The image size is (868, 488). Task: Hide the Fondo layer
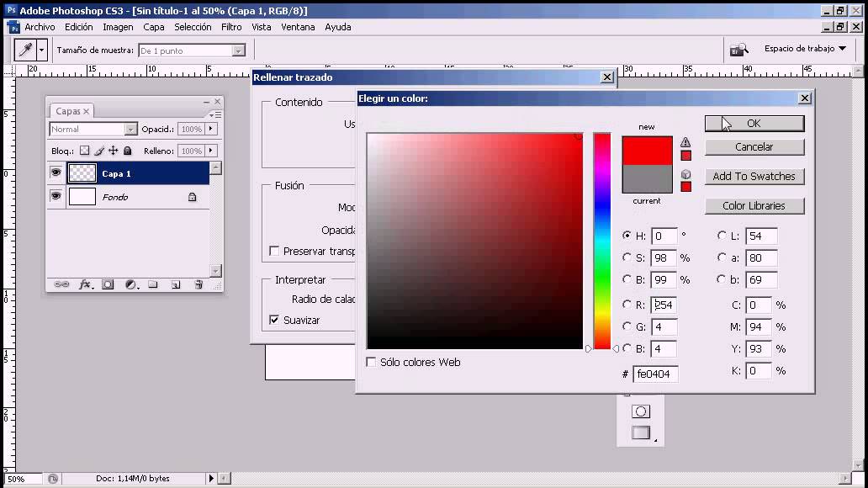click(x=56, y=196)
